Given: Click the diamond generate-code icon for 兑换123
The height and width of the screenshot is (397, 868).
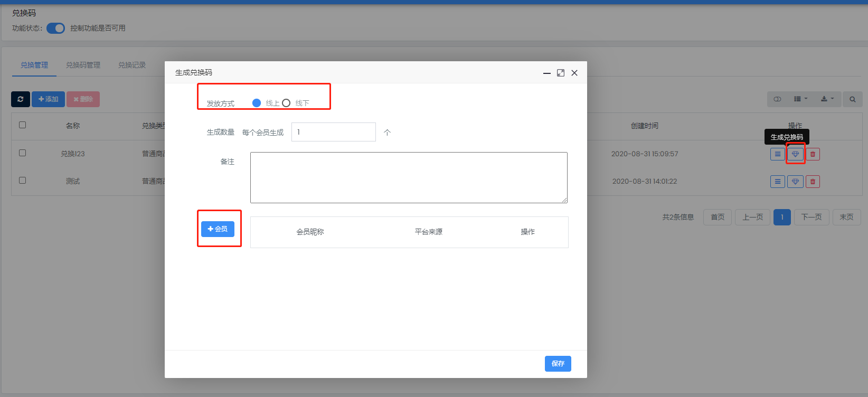Looking at the screenshot, I should 795,154.
